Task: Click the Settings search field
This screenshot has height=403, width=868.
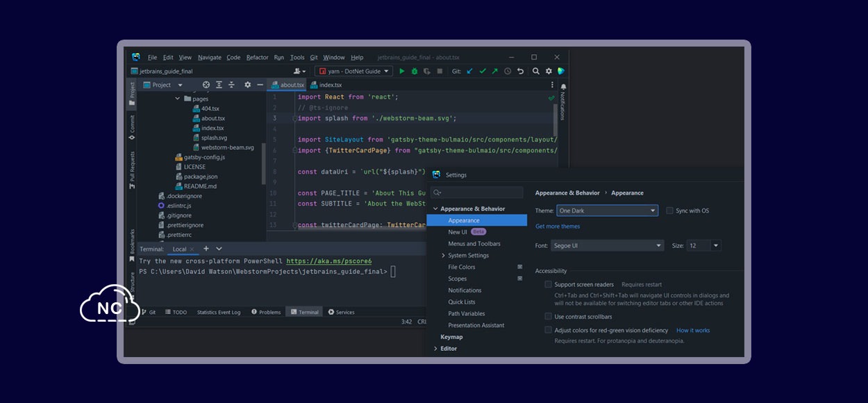Action: click(477, 192)
